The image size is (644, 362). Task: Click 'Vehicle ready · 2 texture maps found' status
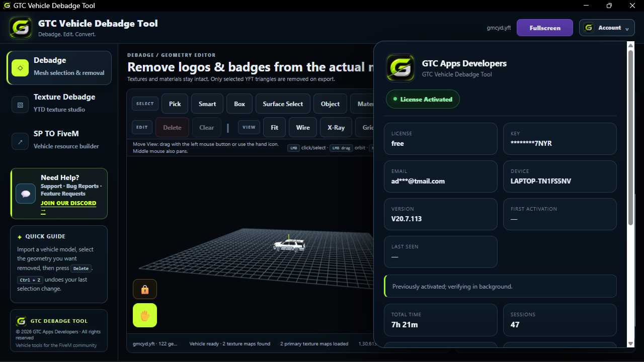[x=230, y=344]
